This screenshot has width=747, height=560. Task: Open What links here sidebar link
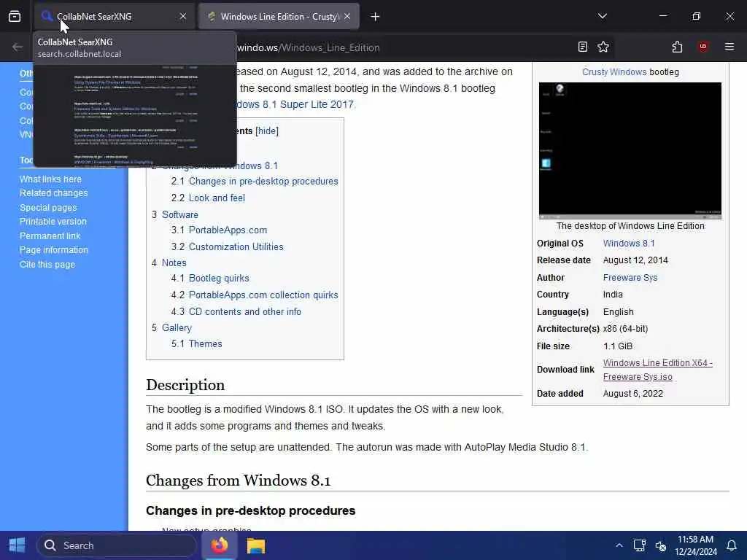tap(50, 179)
